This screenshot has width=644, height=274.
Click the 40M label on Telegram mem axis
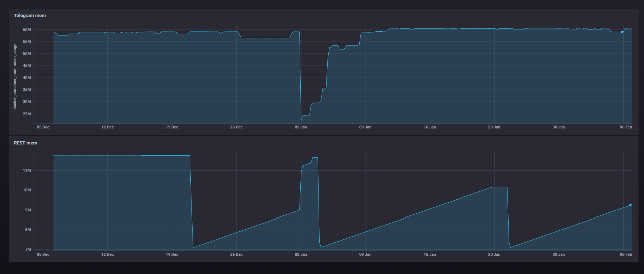[27, 78]
